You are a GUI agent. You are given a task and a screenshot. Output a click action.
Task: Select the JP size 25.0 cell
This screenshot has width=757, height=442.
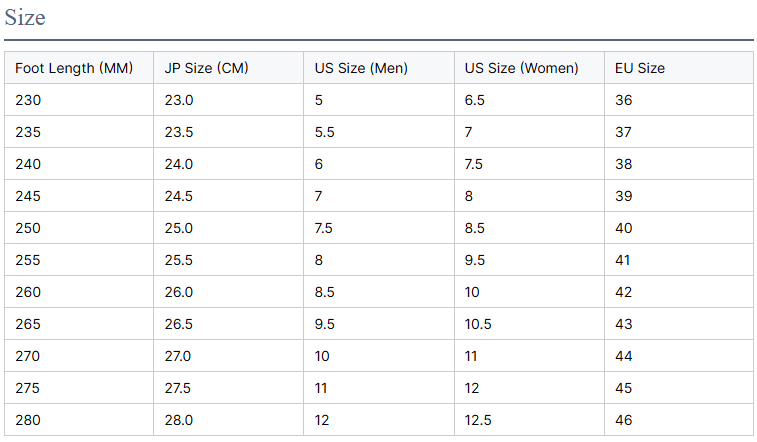tap(179, 228)
